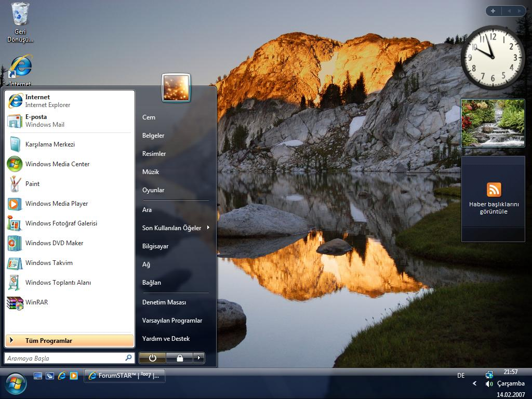The height and width of the screenshot is (399, 532).
Task: Go to previous sidebar gadgets page
Action: (x=509, y=11)
